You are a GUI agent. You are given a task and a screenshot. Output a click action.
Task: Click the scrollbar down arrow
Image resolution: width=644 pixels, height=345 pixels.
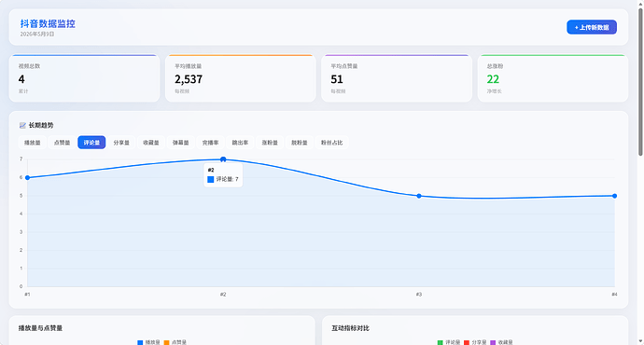click(x=640, y=341)
